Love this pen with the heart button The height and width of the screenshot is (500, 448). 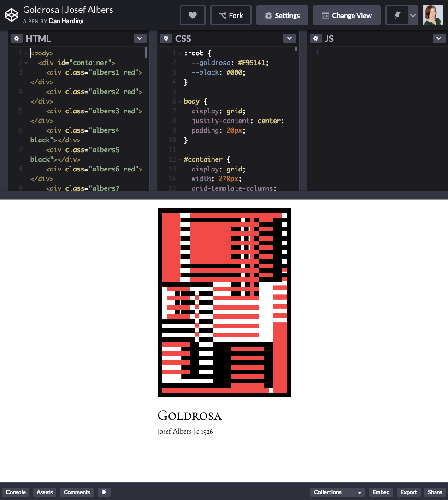(192, 15)
